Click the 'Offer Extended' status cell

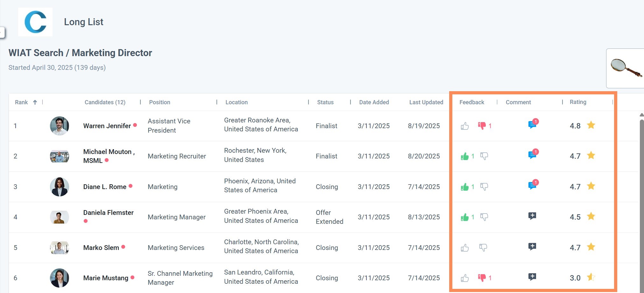(x=329, y=217)
